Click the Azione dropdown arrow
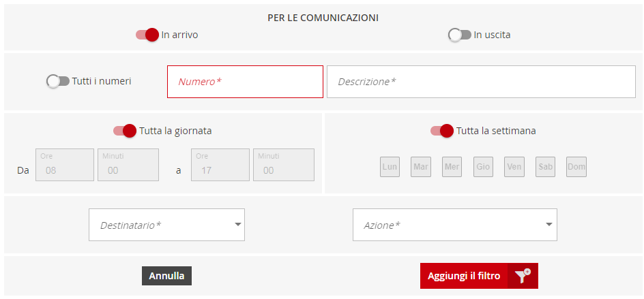Image resolution: width=644 pixels, height=299 pixels. (x=548, y=224)
